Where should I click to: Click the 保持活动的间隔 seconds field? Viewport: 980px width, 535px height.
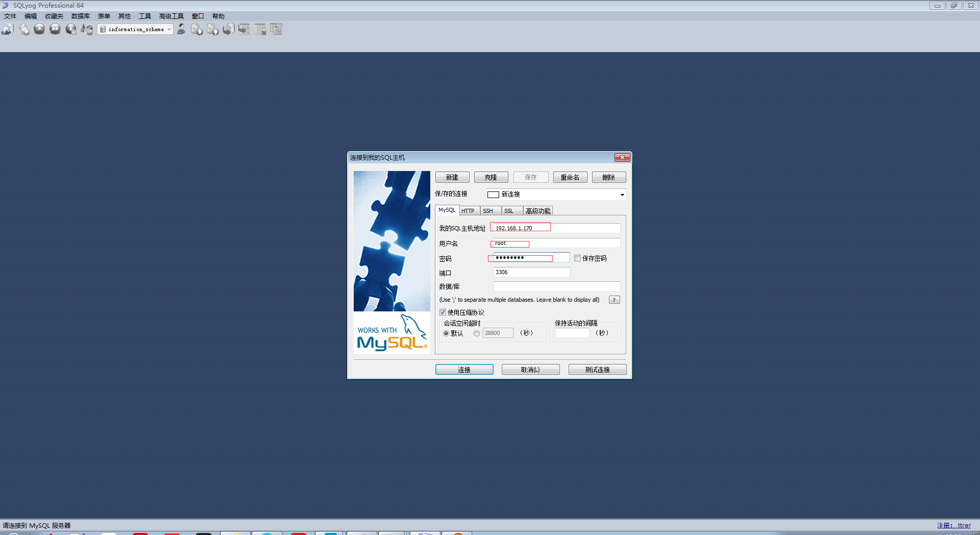coord(572,333)
